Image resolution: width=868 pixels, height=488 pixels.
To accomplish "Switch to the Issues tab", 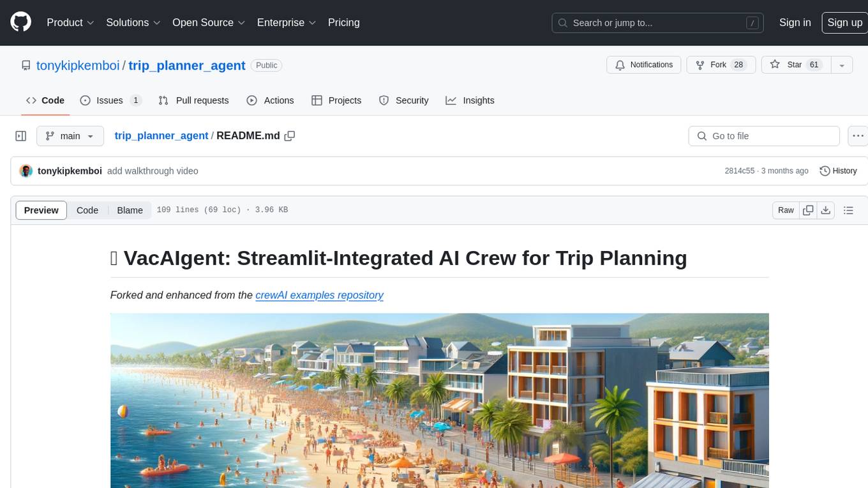I will pos(110,100).
